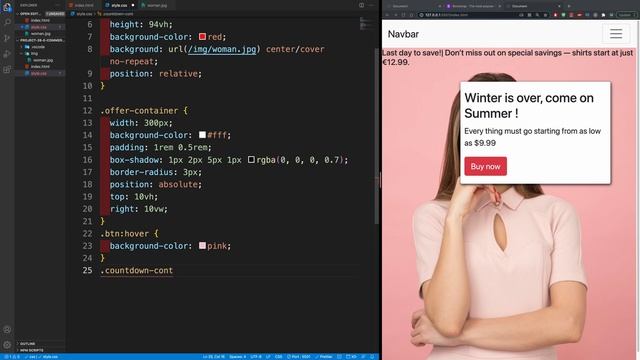Image resolution: width=640 pixels, height=360 pixels.
Task: Click the browser Update button
Action: pyautogui.click(x=627, y=15)
